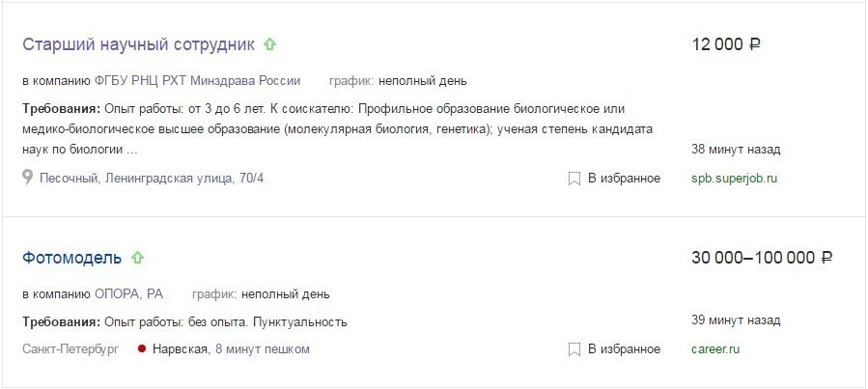Click green up-arrow next to Старший научный сотрудник
Viewport: 868px width, 389px height.
coord(269,44)
